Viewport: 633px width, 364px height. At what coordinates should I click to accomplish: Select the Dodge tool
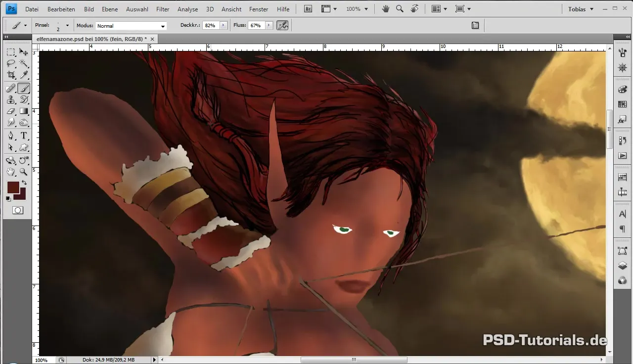[23, 123]
